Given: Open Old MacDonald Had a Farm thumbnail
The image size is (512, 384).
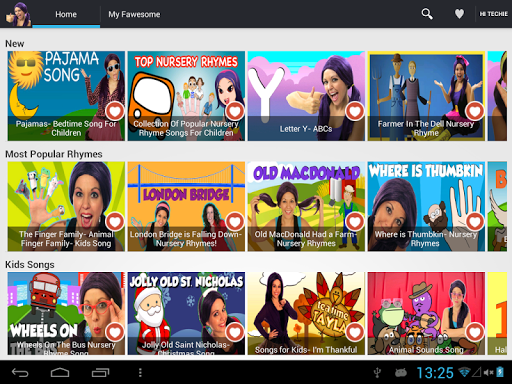Looking at the screenshot, I should tap(306, 206).
